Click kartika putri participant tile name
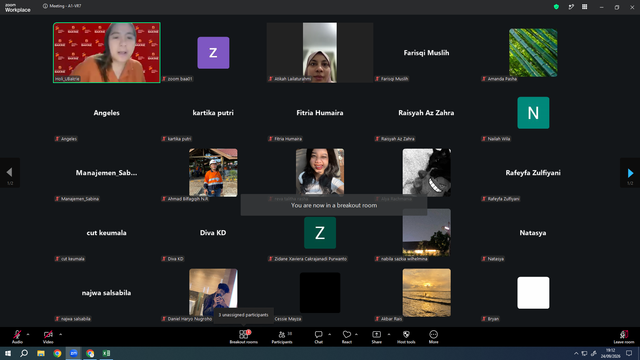 (x=213, y=113)
